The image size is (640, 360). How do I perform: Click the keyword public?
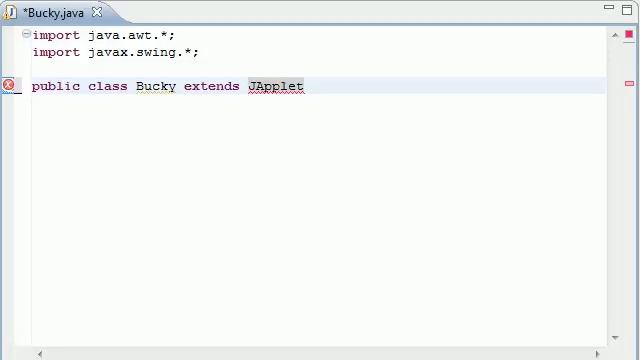[56, 87]
